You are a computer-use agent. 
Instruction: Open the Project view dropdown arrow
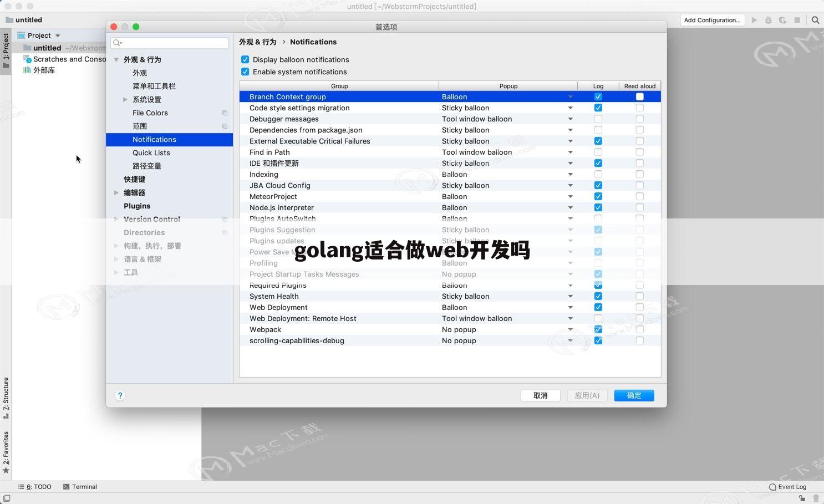click(58, 35)
